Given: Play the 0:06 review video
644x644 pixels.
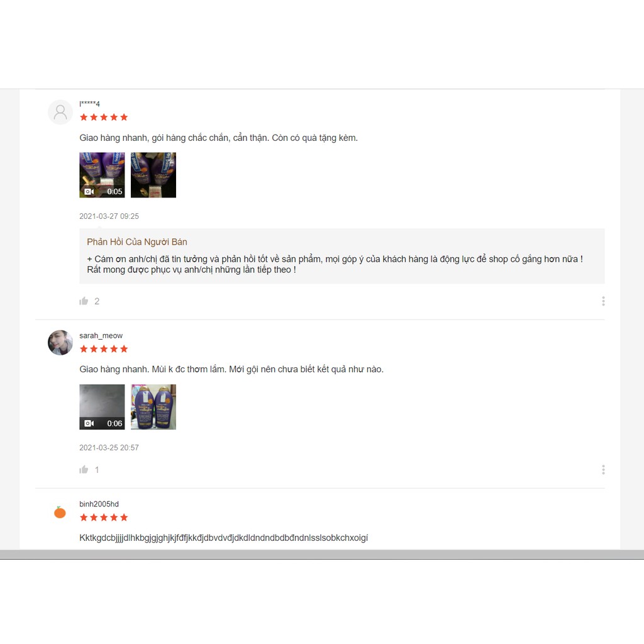Looking at the screenshot, I should (102, 407).
